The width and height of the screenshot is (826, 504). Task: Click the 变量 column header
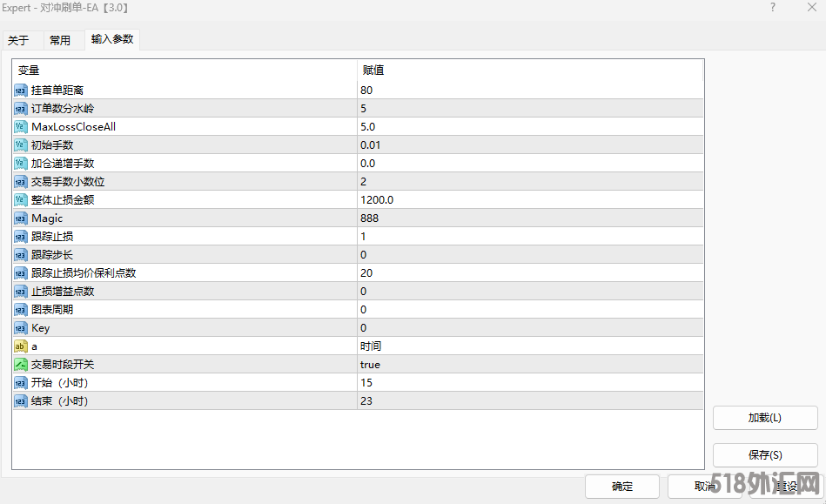(x=29, y=71)
